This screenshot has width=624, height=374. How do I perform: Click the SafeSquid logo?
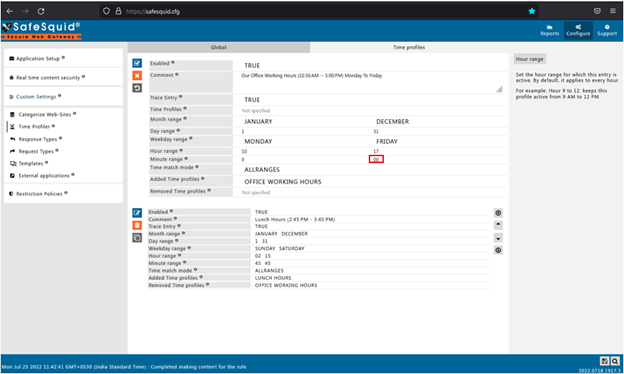pos(41,31)
